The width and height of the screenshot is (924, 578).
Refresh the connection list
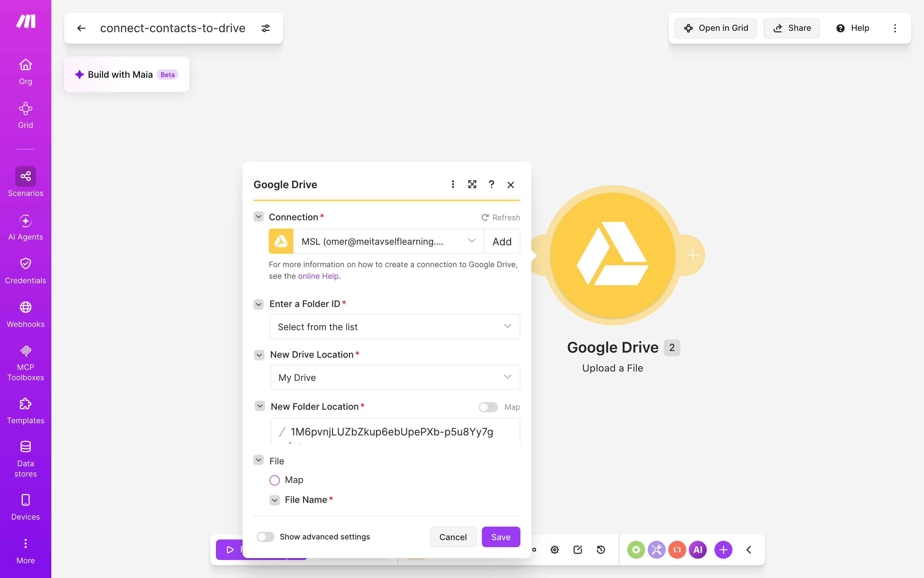[501, 217]
